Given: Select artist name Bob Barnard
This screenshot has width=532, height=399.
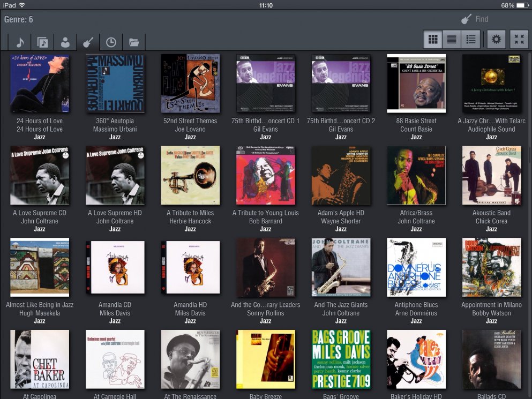Looking at the screenshot, I should (x=266, y=221).
